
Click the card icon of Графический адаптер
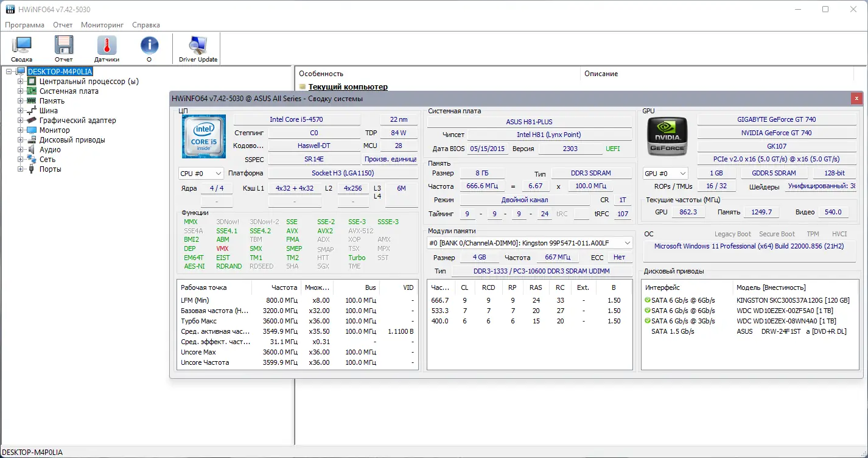(x=32, y=120)
